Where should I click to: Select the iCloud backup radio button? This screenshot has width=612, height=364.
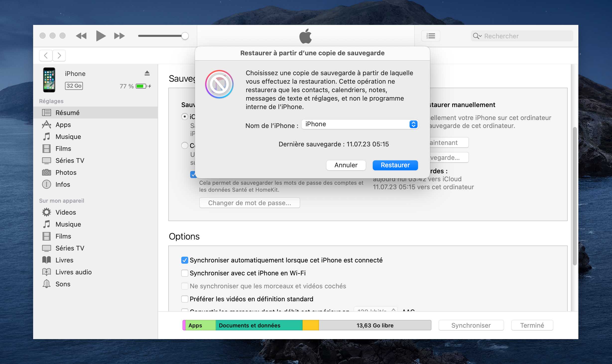point(185,117)
